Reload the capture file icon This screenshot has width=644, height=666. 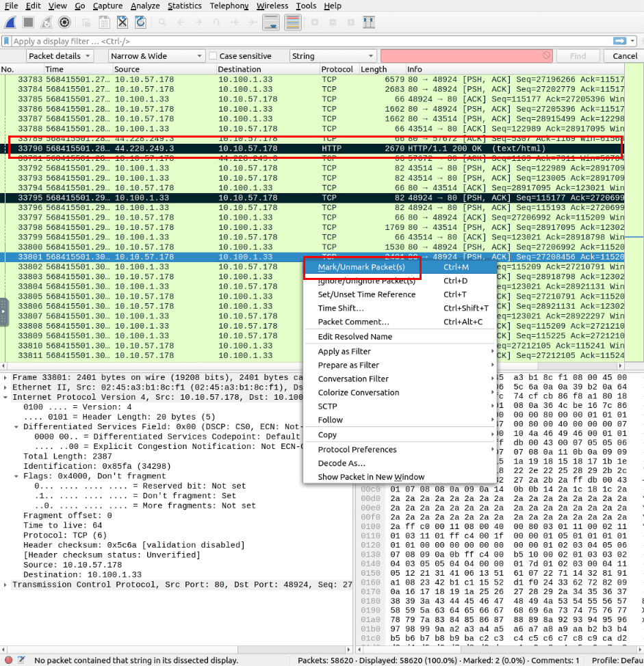(x=140, y=23)
